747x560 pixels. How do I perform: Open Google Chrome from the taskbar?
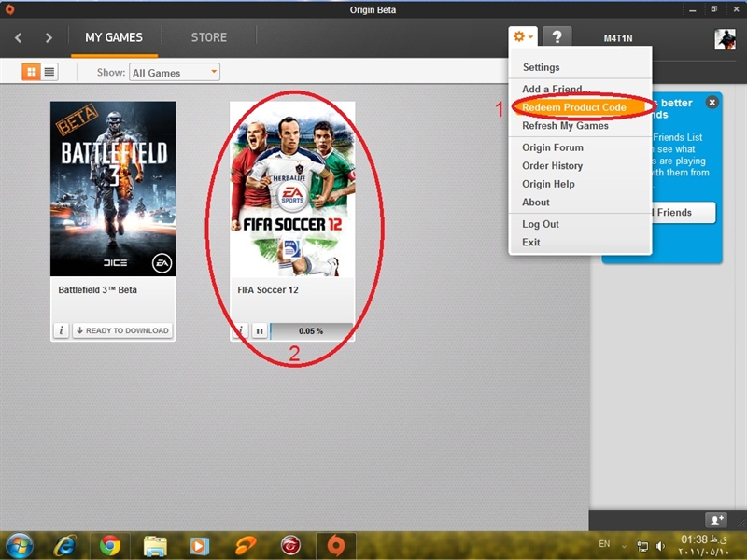click(110, 544)
